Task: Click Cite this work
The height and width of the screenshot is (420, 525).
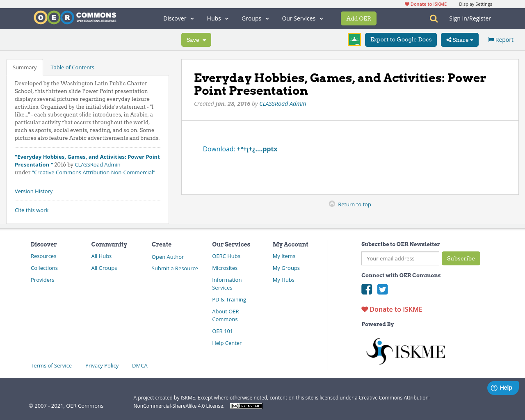Action: (32, 210)
